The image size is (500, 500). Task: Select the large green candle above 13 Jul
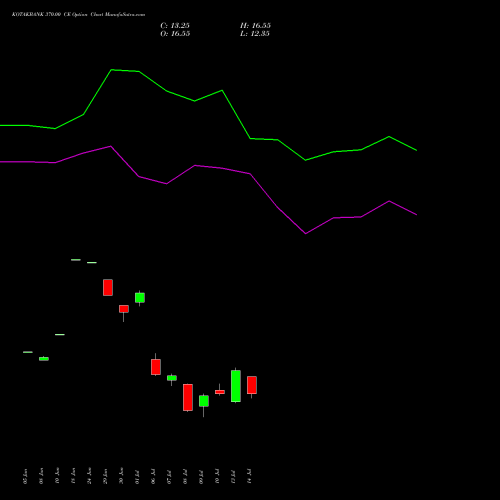[x=236, y=386]
